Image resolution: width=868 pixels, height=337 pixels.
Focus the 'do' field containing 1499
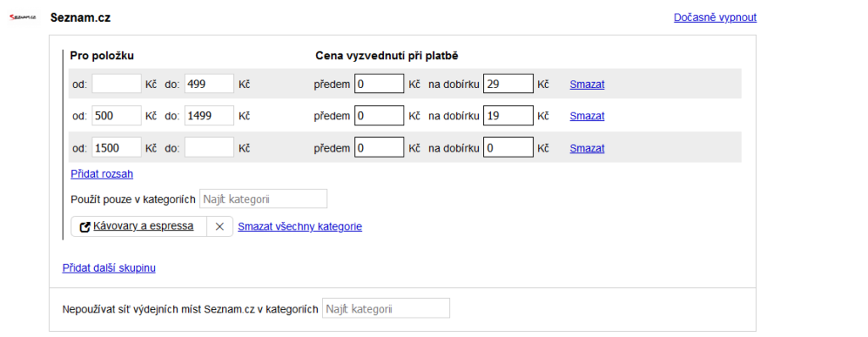(x=209, y=116)
